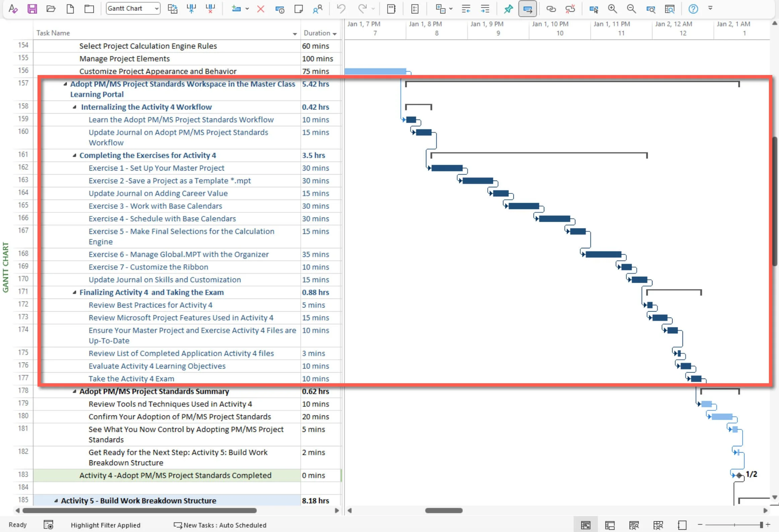Switch to Resource Sheet view shortcut in status bar

tap(658, 525)
